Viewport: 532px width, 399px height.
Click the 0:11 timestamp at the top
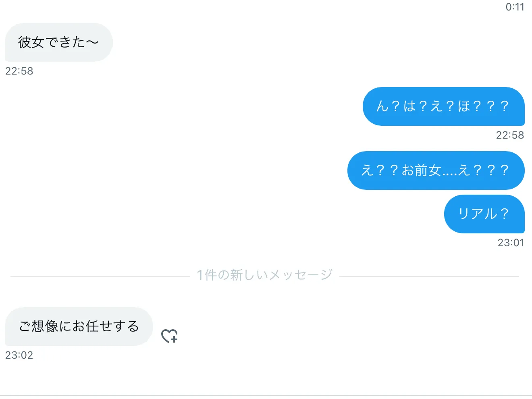(515, 7)
